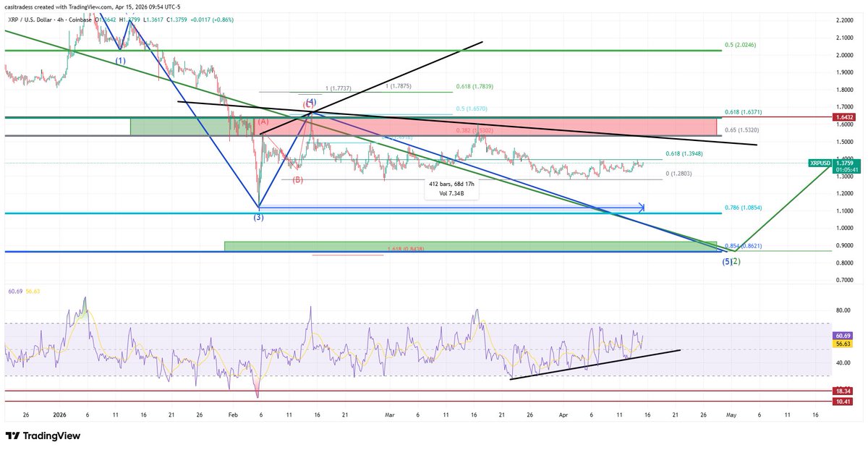Click the 2.0000 price on the price scale

pos(843,55)
